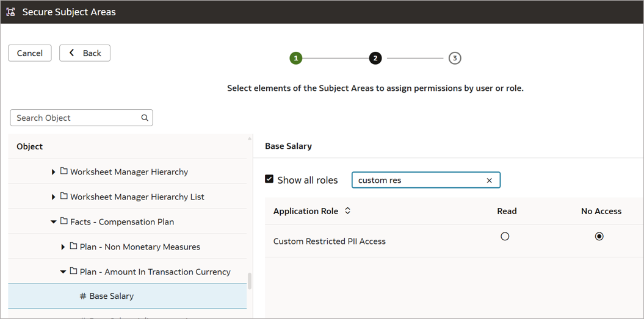This screenshot has width=644, height=319.
Task: Click the sort arrows beside Application Role
Action: click(348, 211)
